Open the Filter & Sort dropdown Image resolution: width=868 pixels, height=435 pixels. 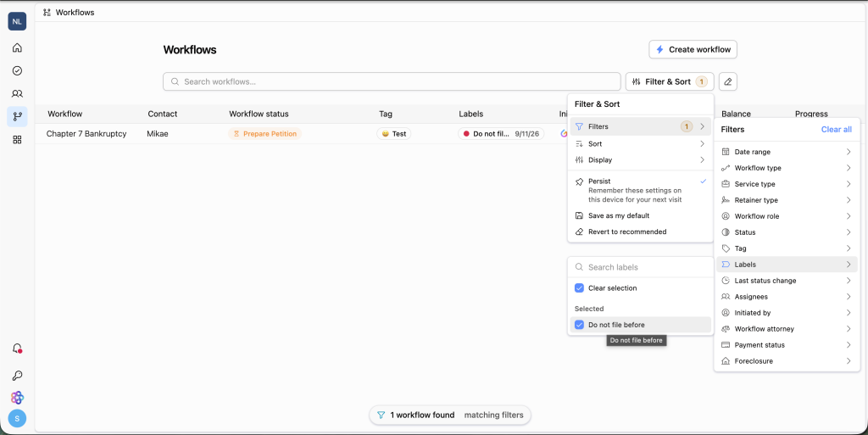point(670,82)
